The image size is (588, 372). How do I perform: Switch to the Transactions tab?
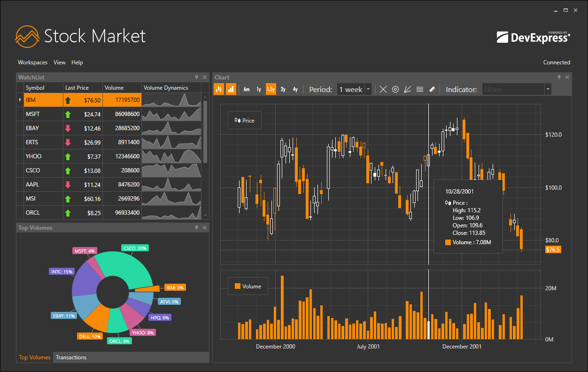point(71,357)
